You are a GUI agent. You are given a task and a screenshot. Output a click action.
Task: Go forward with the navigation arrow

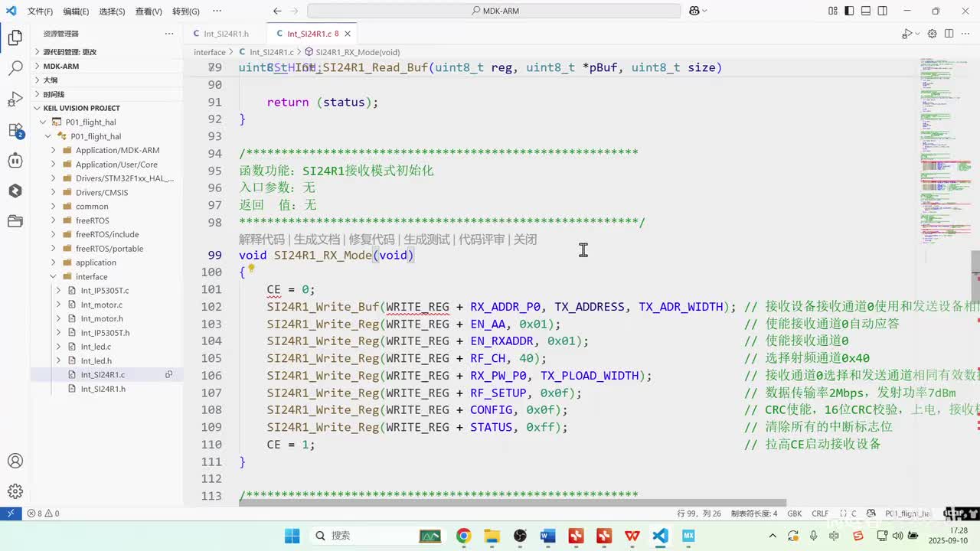[294, 11]
